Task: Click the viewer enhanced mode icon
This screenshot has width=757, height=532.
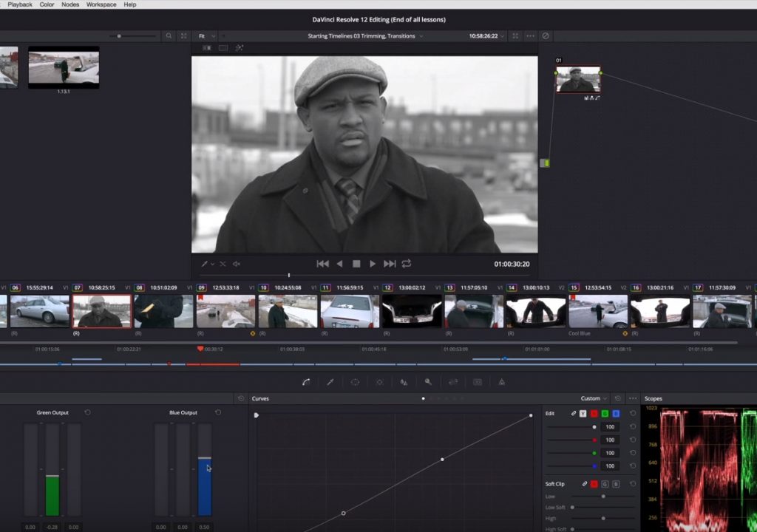Action: point(515,35)
